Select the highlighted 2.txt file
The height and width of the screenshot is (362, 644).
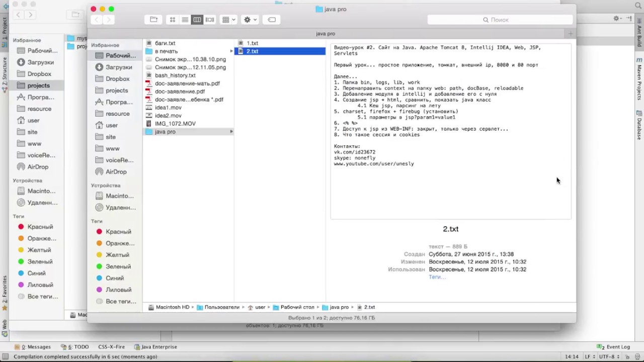point(280,51)
